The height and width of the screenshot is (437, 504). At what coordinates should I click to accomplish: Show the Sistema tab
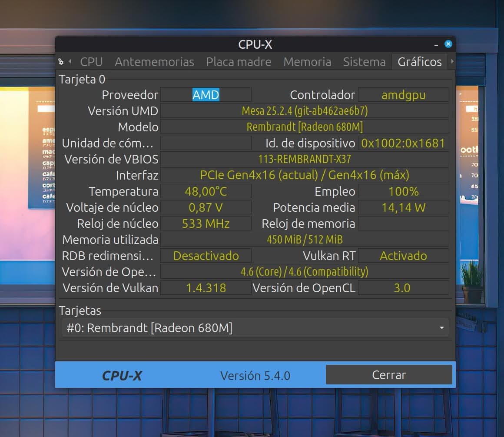point(364,62)
